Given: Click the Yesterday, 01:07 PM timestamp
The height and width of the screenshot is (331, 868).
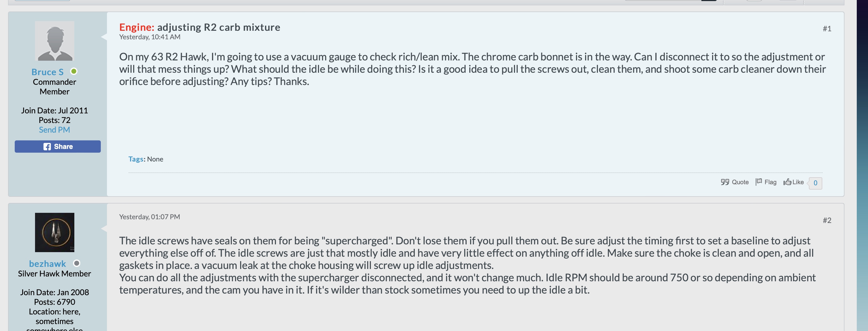Looking at the screenshot, I should tap(149, 217).
